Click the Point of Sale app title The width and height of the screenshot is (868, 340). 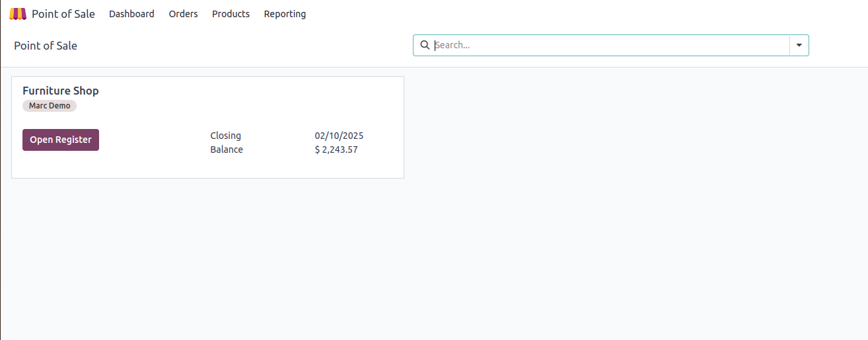[63, 14]
